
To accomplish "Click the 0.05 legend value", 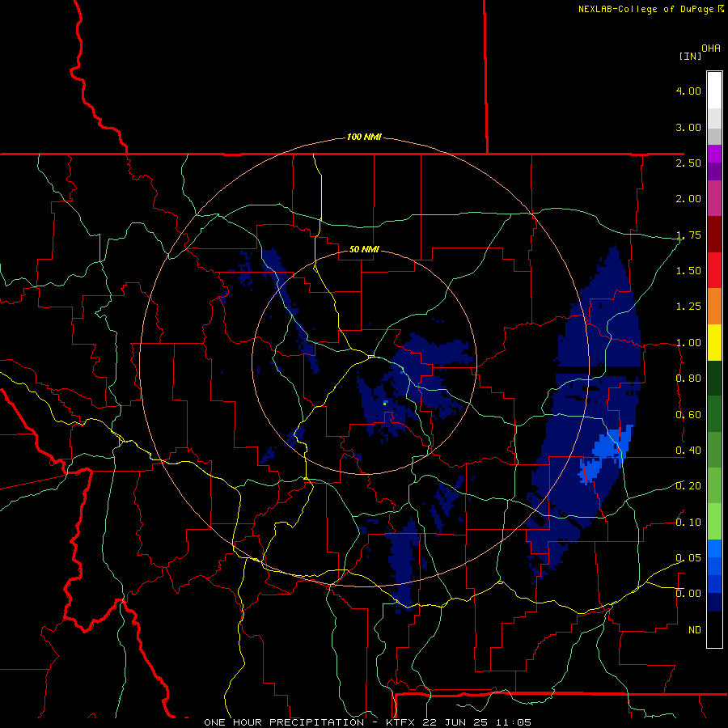I will click(688, 558).
